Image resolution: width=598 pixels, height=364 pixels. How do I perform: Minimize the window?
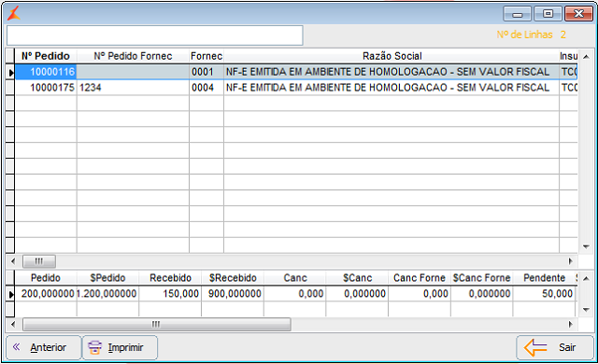[517, 14]
